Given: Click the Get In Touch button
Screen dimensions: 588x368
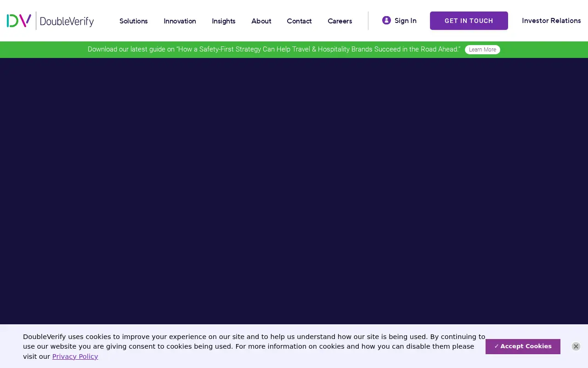Looking at the screenshot, I should pos(469,21).
